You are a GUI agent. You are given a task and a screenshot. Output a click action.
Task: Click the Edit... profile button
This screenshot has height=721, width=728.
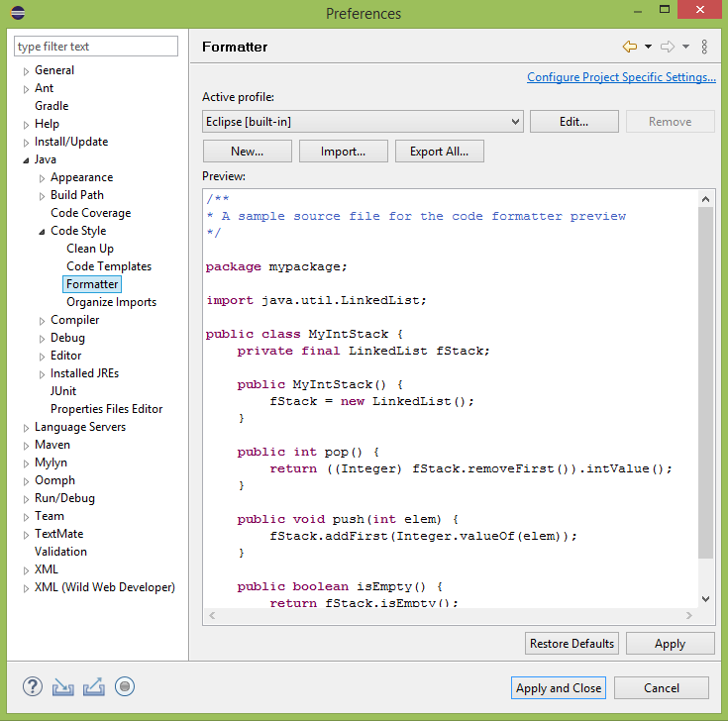coord(573,122)
